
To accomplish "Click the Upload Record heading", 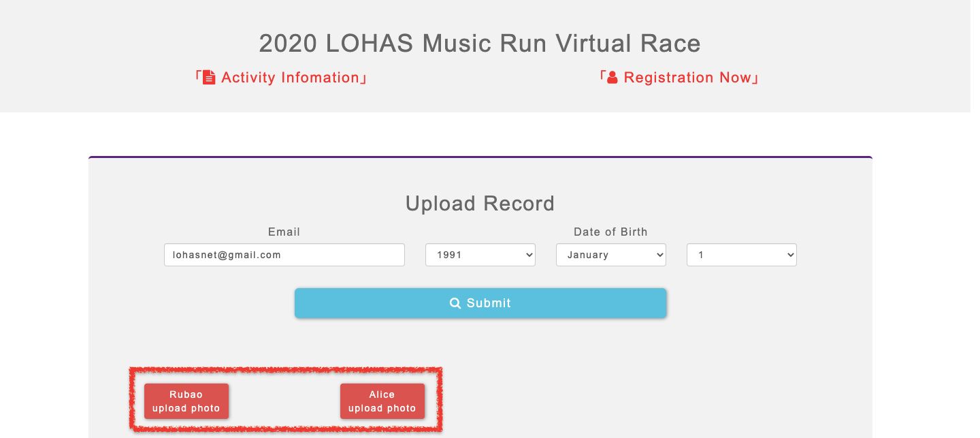I will pyautogui.click(x=480, y=203).
